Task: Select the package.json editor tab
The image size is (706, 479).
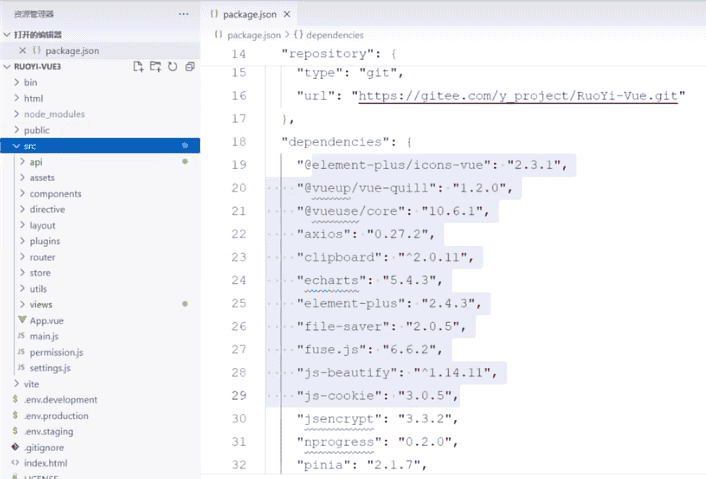Action: (251, 14)
